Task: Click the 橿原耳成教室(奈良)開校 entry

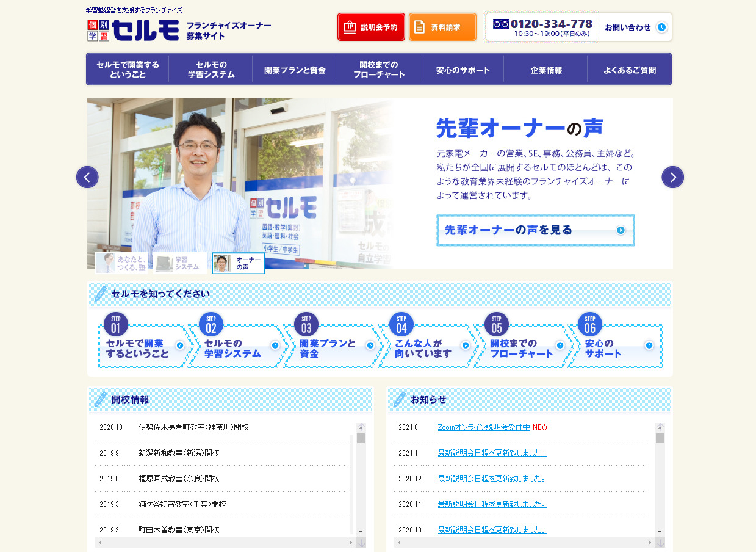Action: tap(179, 479)
